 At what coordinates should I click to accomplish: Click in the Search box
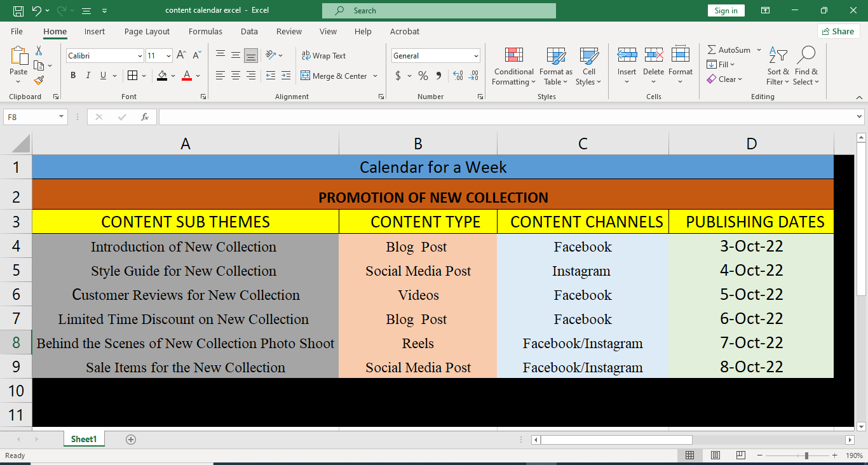439,11
